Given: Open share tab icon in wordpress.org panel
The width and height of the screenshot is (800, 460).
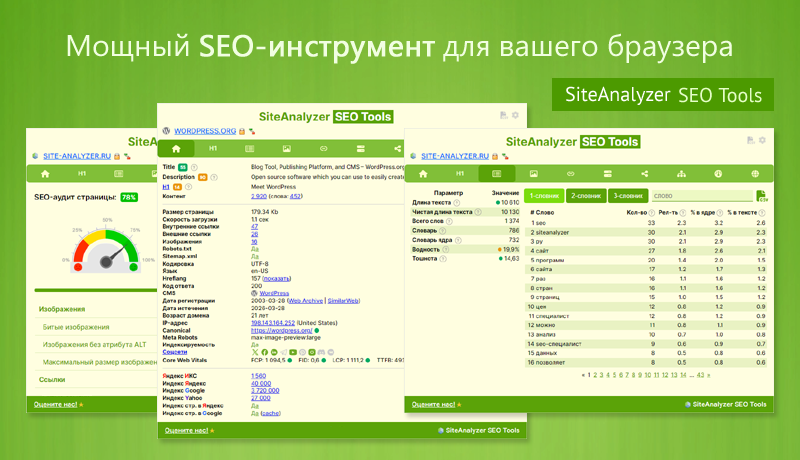Looking at the screenshot, I should tap(397, 148).
